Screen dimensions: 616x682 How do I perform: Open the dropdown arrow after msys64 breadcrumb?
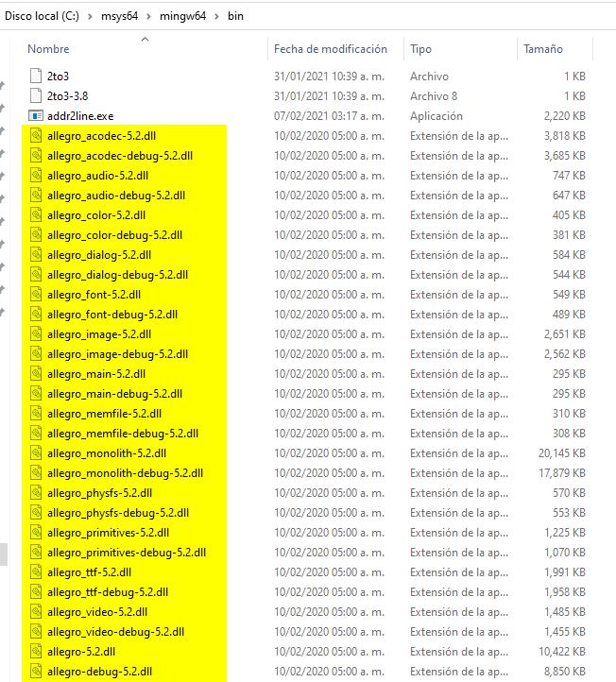pyautogui.click(x=148, y=16)
